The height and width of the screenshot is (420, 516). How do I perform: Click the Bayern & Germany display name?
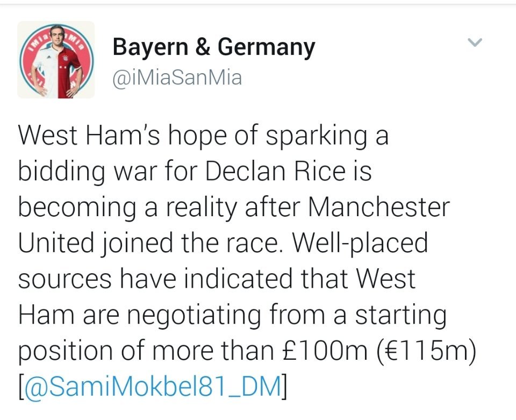pos(214,48)
